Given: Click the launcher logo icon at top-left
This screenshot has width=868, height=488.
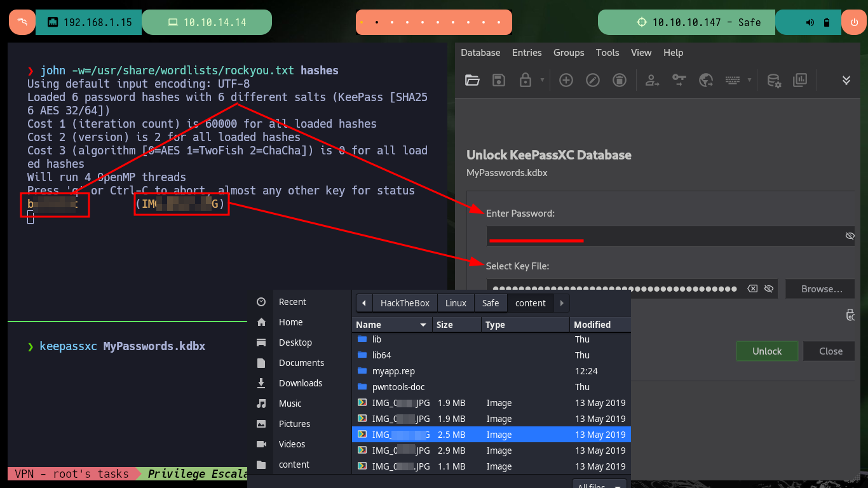Looking at the screenshot, I should [22, 22].
